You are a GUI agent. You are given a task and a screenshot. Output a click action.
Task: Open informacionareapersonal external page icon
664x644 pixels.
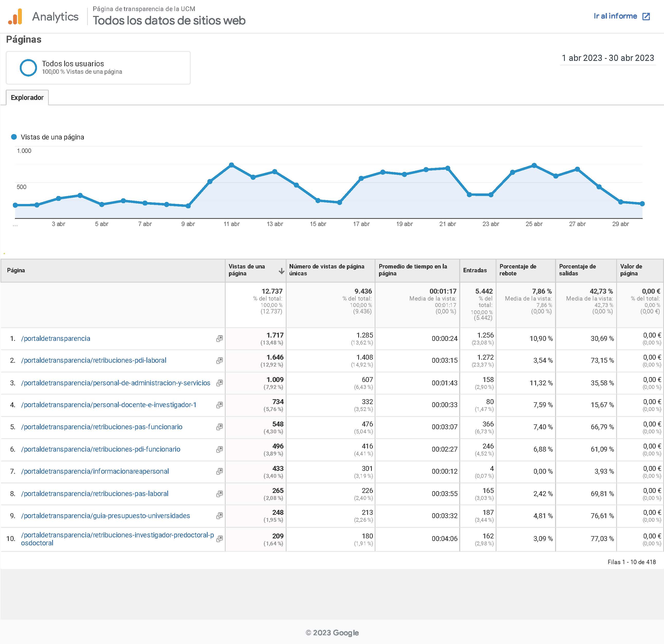(219, 471)
